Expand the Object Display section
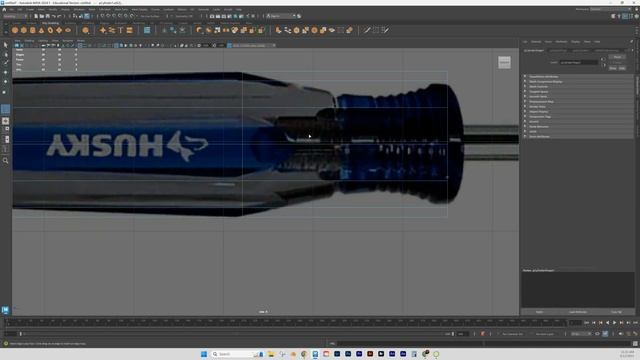 tap(578, 111)
